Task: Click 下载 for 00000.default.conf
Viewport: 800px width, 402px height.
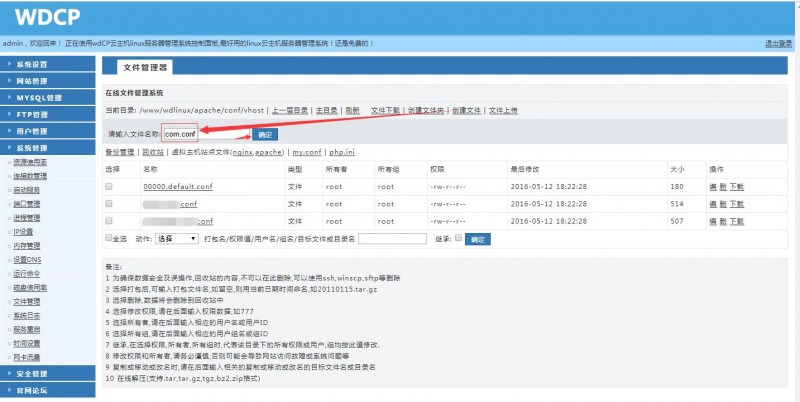Action: 737,186
